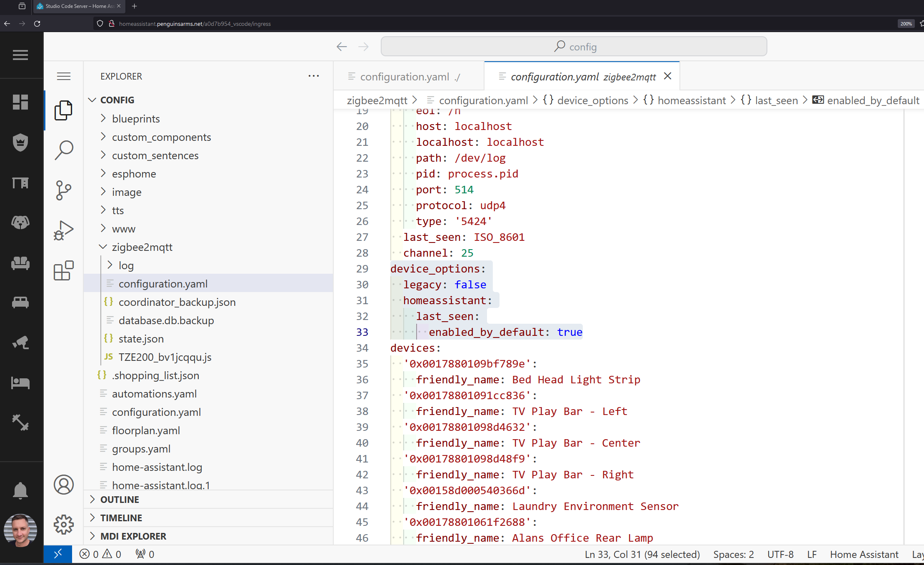Open the Views and More Actions menu in Explorer
This screenshot has height=565, width=924.
314,76
